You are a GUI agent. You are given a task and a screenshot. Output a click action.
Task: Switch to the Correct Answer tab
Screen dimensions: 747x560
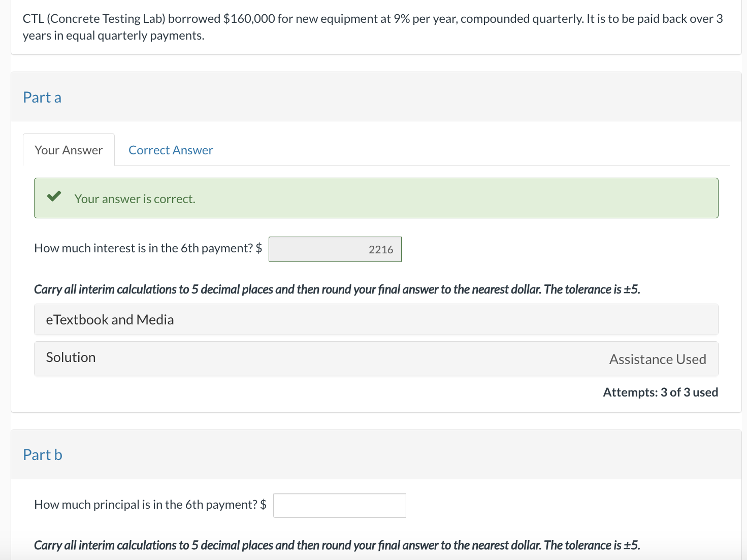pos(171,150)
